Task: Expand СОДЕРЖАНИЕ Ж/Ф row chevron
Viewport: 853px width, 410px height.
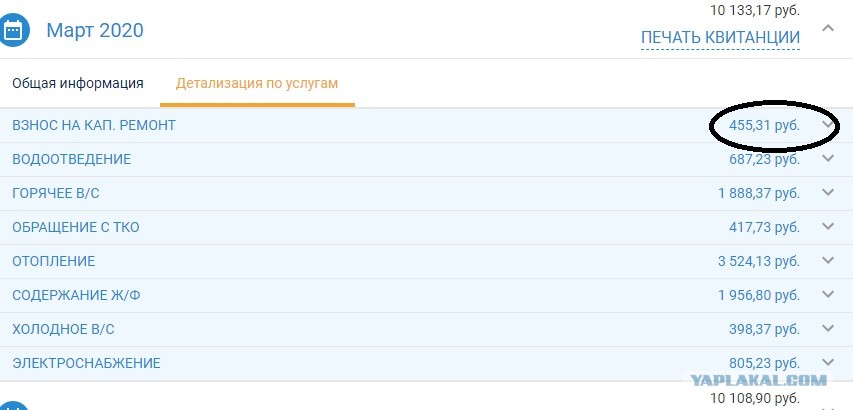Action: [x=828, y=294]
